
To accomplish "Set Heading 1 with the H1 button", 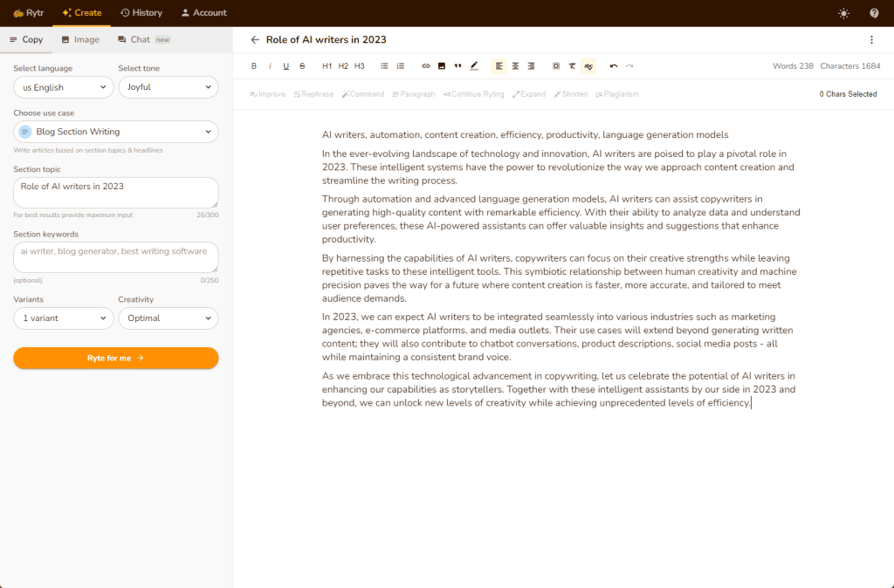I will click(x=327, y=66).
